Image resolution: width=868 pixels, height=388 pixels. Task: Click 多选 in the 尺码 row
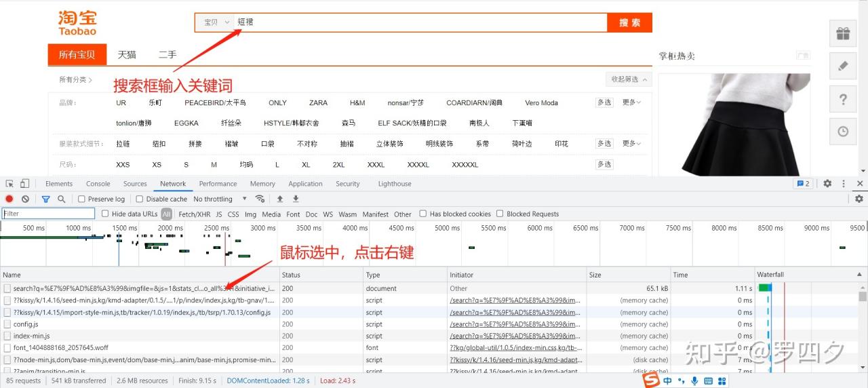604,164
